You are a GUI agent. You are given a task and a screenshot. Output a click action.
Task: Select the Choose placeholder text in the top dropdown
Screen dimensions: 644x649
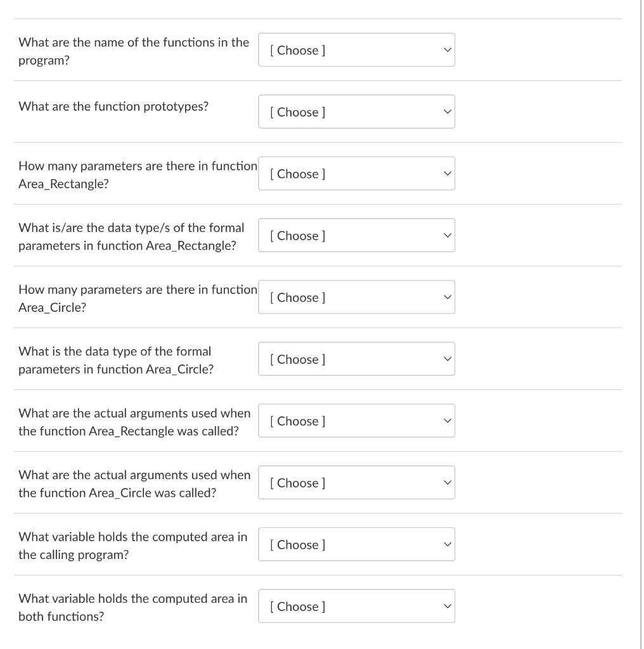click(x=298, y=50)
